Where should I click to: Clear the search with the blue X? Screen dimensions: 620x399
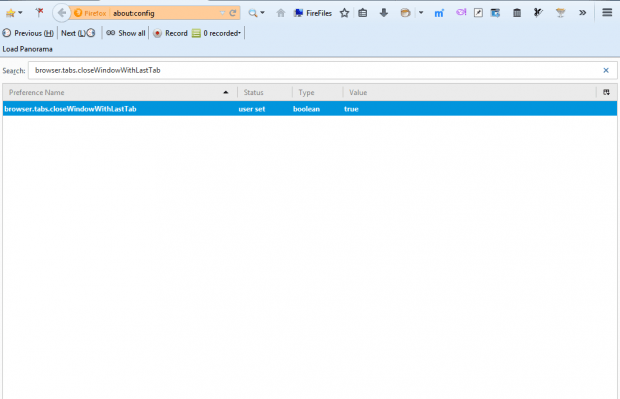(606, 70)
